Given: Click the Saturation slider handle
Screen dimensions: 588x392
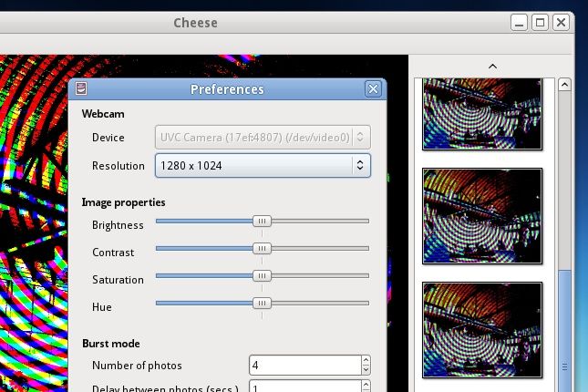Looking at the screenshot, I should click(262, 275).
